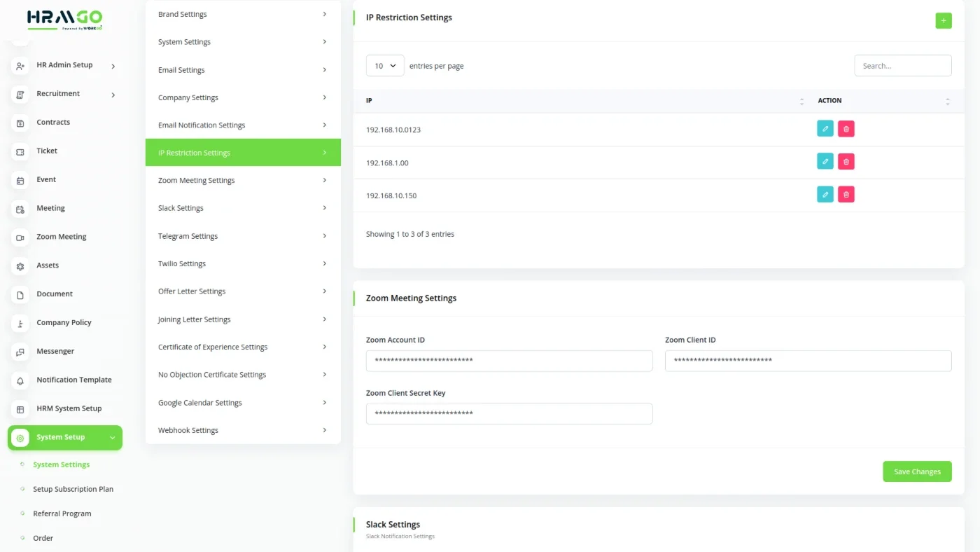Open Twilio Settings menu item

coord(243,264)
